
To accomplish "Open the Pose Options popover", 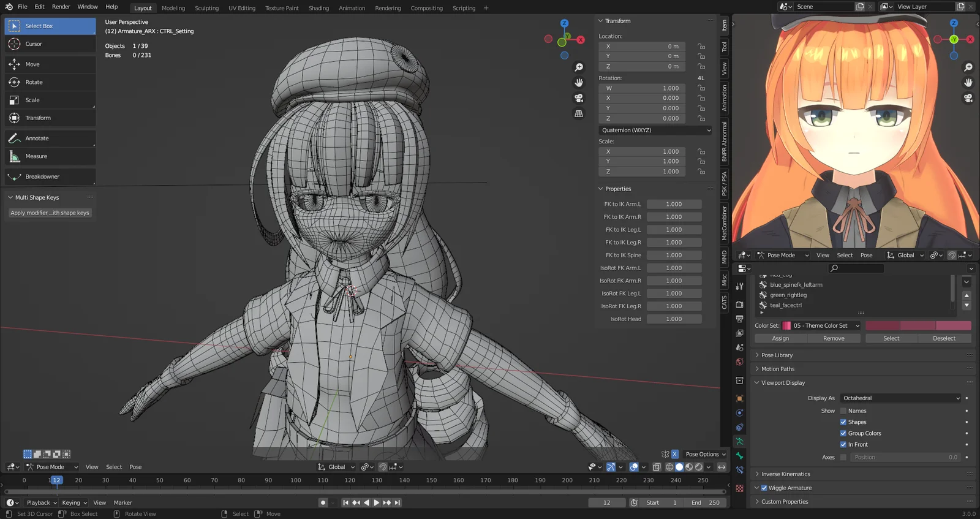I will coord(706,454).
